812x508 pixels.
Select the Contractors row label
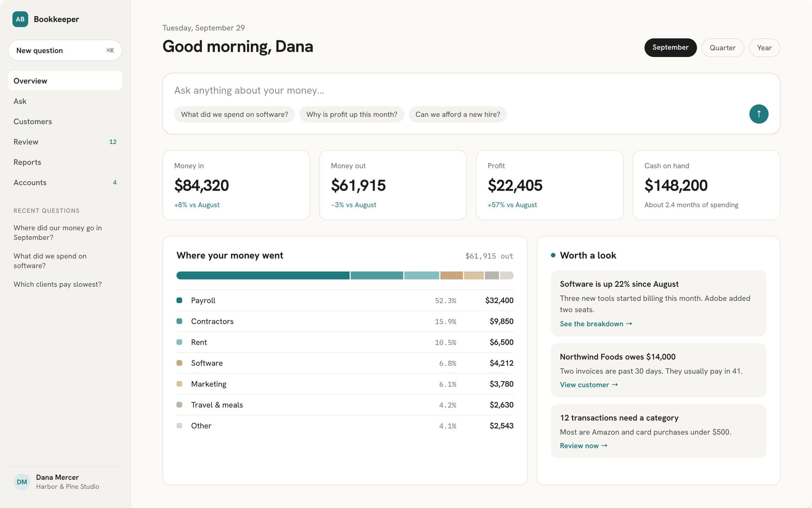click(212, 321)
